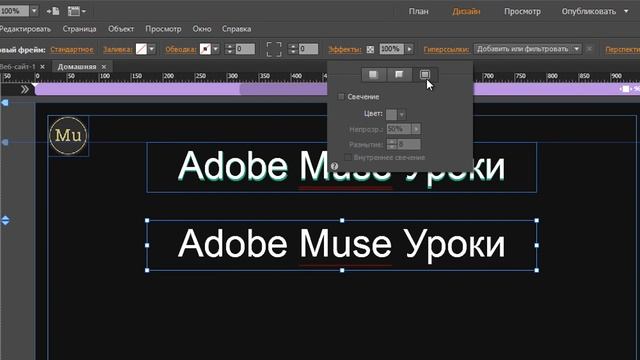
Task: Switch to План mode
Action: tap(418, 11)
